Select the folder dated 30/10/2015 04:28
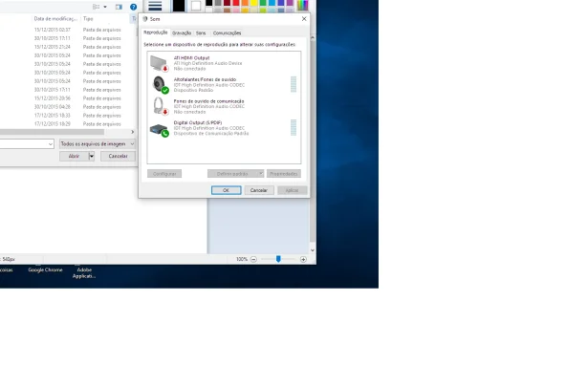Image resolution: width=588 pixels, height=367 pixels. [68, 107]
